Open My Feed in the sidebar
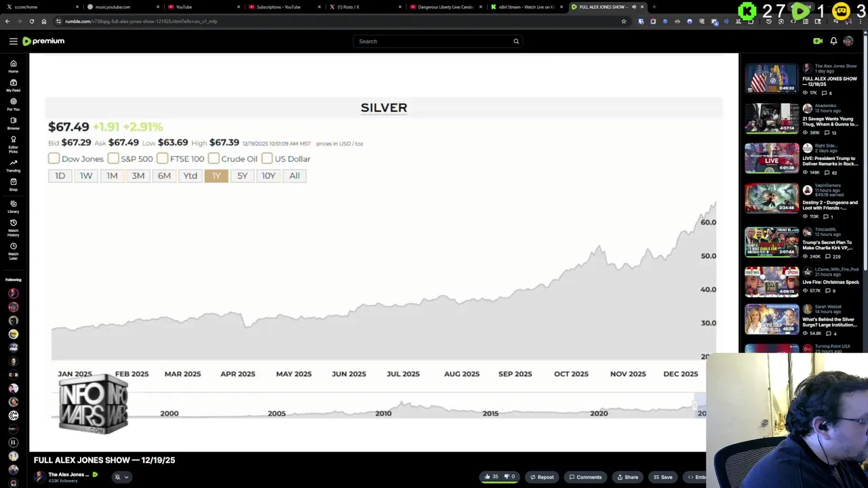Viewport: 868px width, 488px height. click(13, 85)
